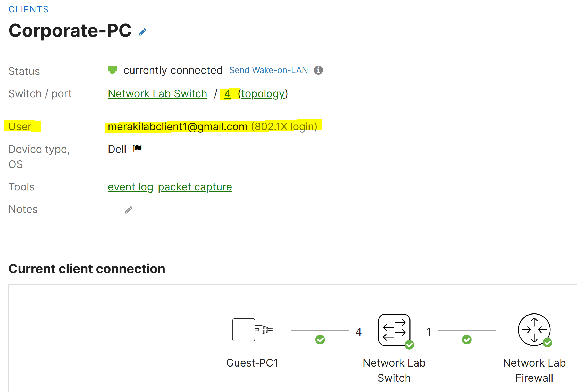Click the Network Lab Firewall label
This screenshot has height=392, width=577.
pyautogui.click(x=534, y=370)
